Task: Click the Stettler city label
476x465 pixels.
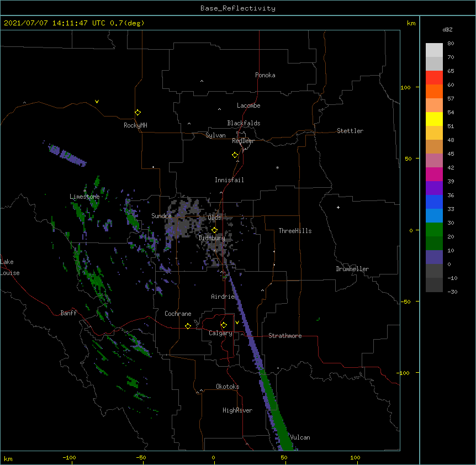Action: [350, 131]
